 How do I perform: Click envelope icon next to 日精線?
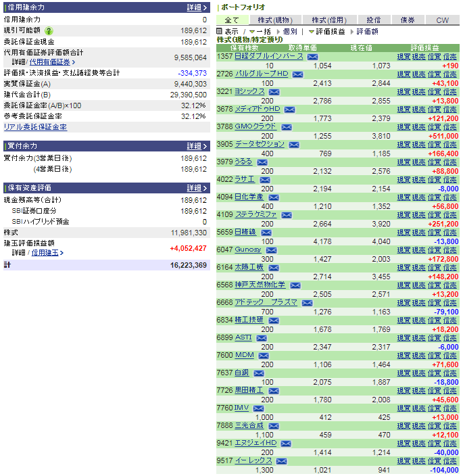[266, 233]
